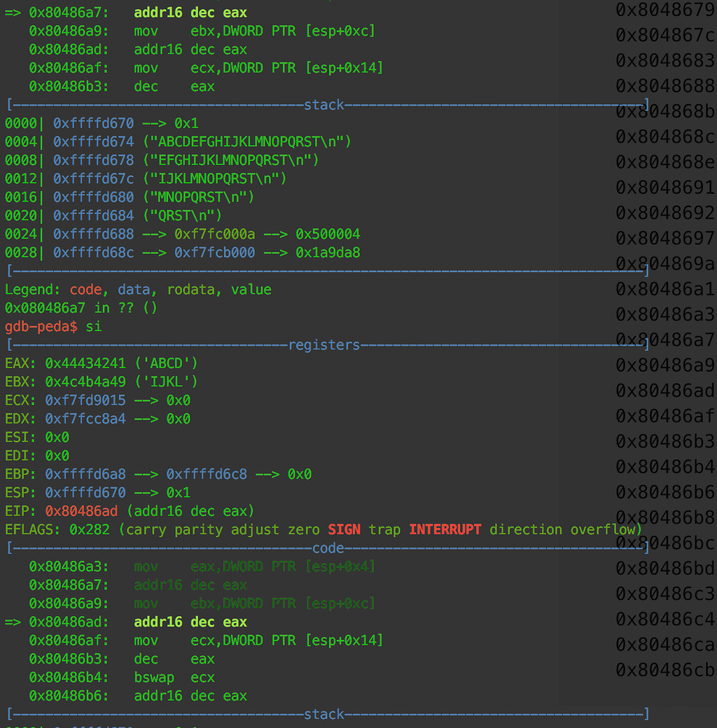Select EBP value 0xffffd6a8
This screenshot has height=728, width=717.
85,474
